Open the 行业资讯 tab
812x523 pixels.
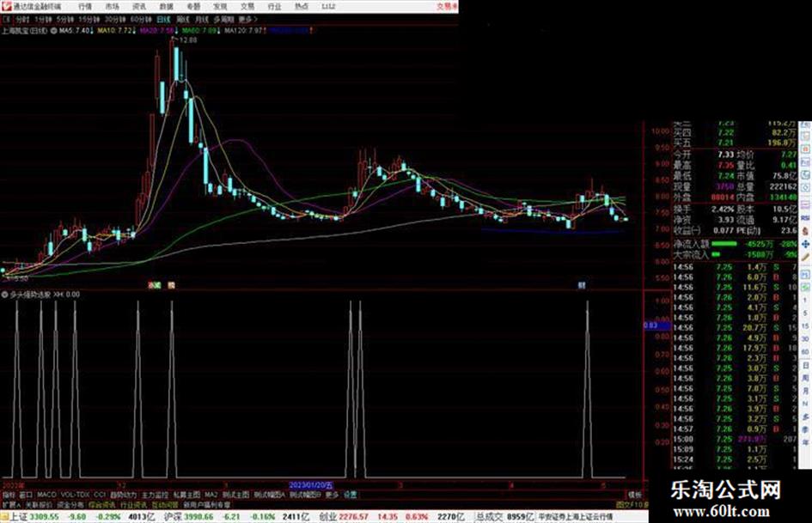(x=133, y=504)
